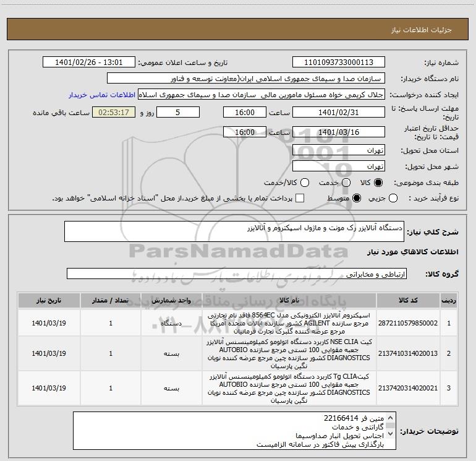The width and height of the screenshot is (476, 461).
Task: Click spectrum analyzer 8564EC item name
Action: [289, 323]
